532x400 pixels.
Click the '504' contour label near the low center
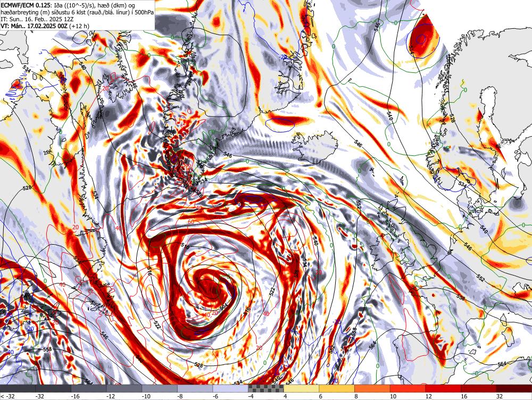click(223, 307)
